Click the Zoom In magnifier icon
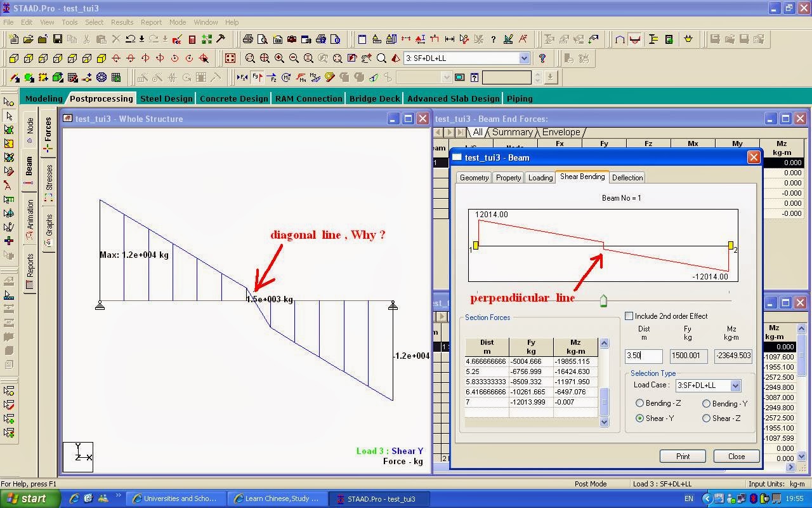The image size is (812, 508). pyautogui.click(x=279, y=58)
